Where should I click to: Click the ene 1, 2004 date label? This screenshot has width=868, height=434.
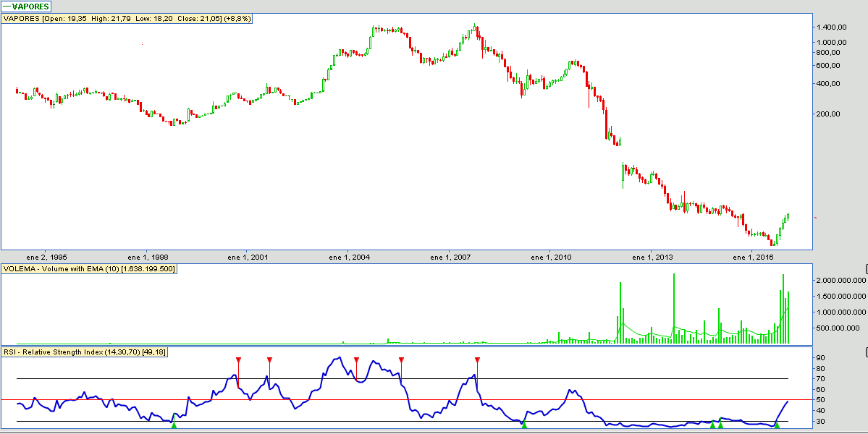(x=350, y=257)
